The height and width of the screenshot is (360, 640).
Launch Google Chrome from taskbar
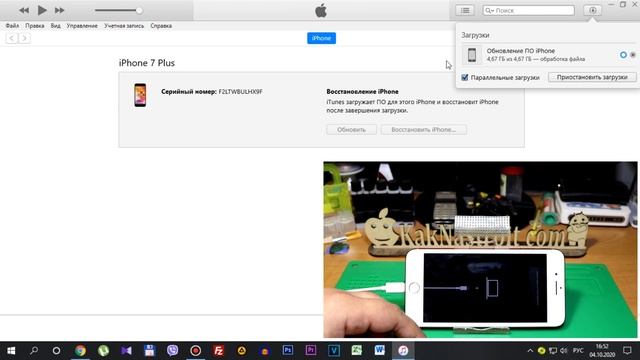coord(80,351)
